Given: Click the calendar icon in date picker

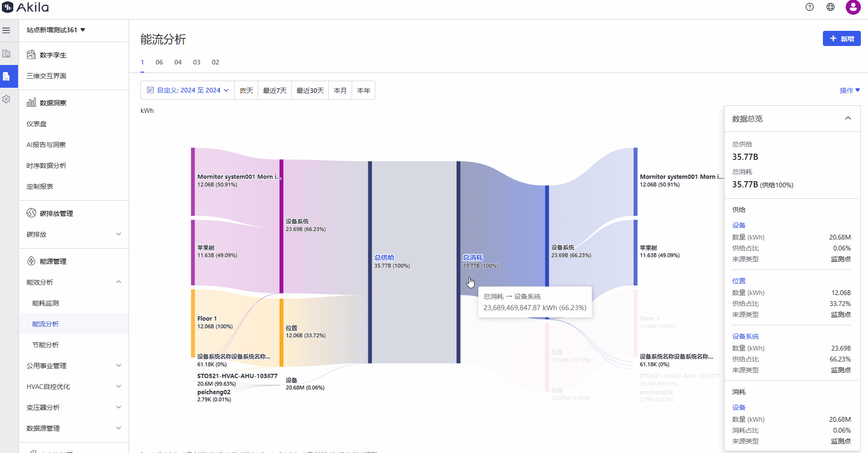Looking at the screenshot, I should tap(150, 90).
